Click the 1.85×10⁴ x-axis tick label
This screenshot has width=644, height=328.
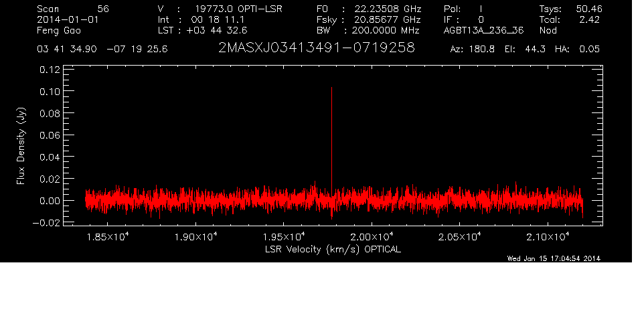pyautogui.click(x=108, y=236)
